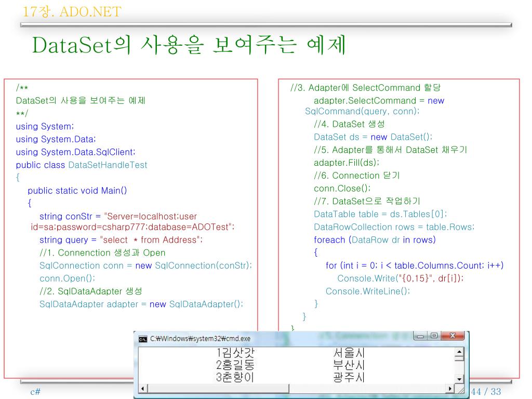This screenshot has width=532, height=399.
Task: Click comment '//4. DataSet 생성'
Action: (349, 124)
